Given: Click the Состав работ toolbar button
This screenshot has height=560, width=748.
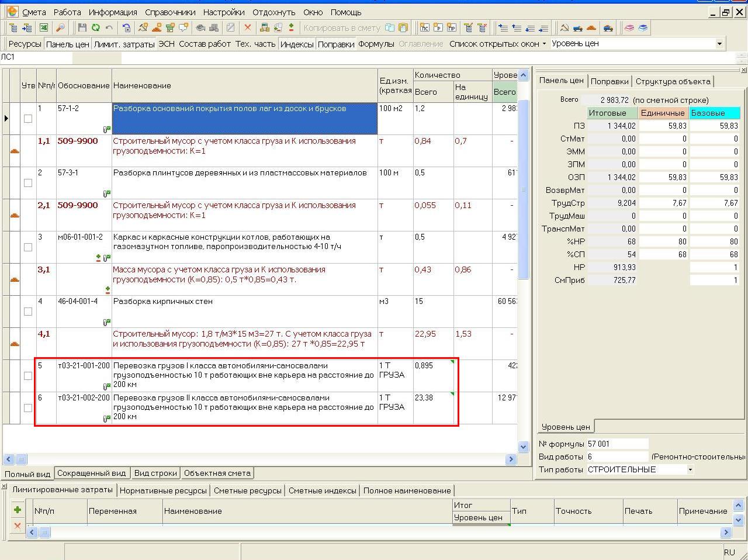Looking at the screenshot, I should [205, 44].
